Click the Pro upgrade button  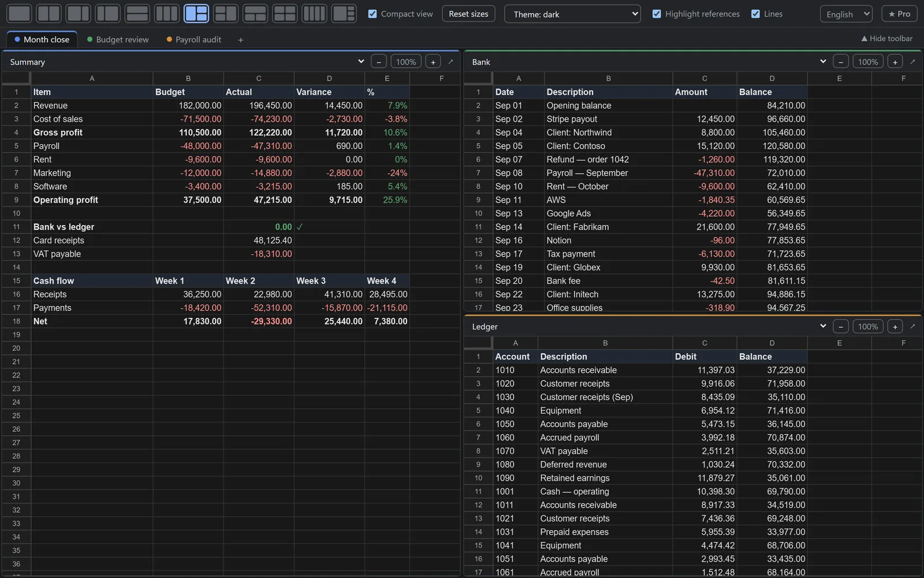(899, 14)
